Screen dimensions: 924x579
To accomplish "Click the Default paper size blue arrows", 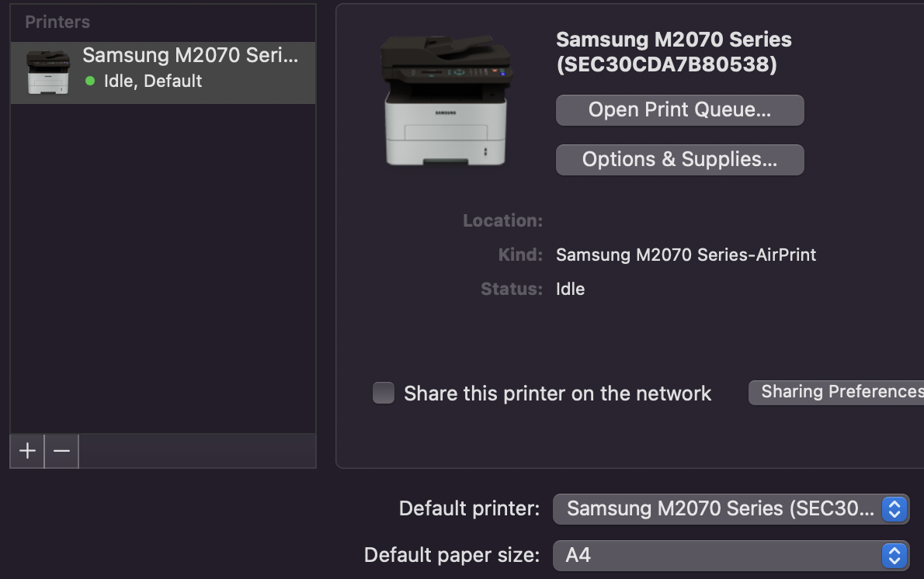I will tap(894, 556).
